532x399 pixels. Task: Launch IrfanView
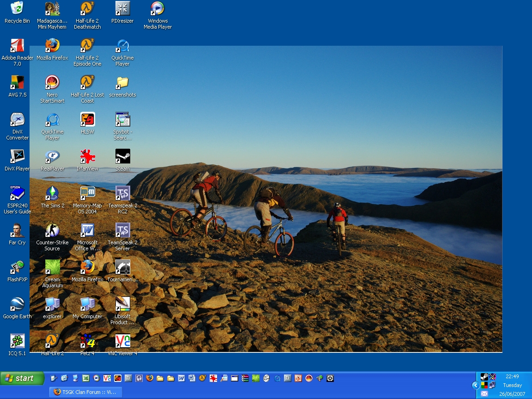pyautogui.click(x=87, y=157)
